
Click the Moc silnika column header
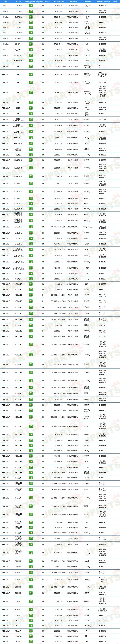73,2
